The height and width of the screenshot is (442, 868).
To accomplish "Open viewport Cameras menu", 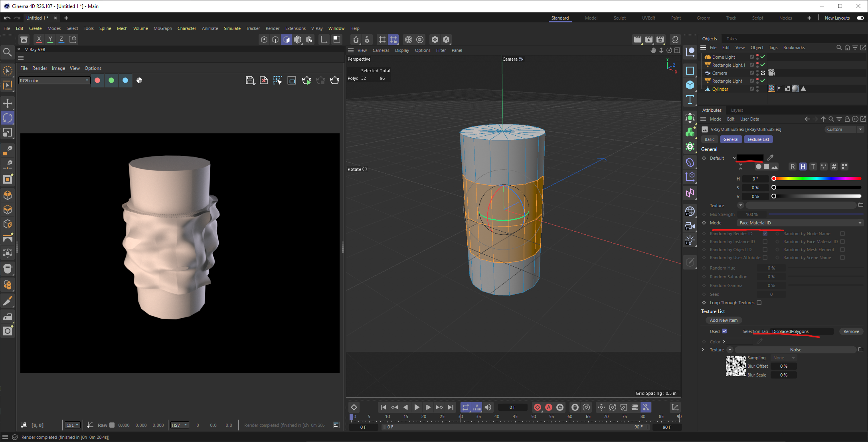I will click(381, 50).
